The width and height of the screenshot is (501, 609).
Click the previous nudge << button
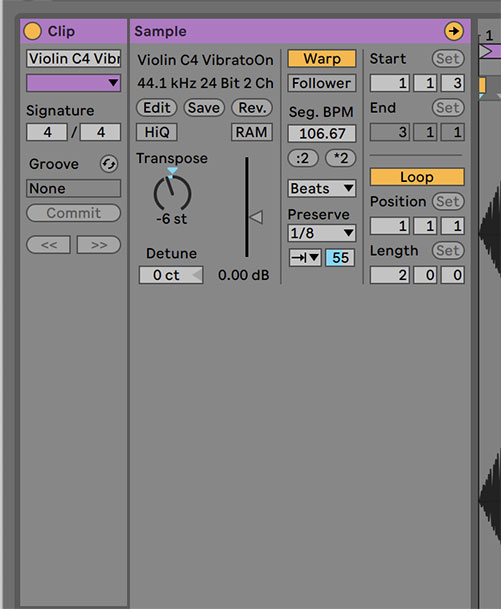[49, 245]
